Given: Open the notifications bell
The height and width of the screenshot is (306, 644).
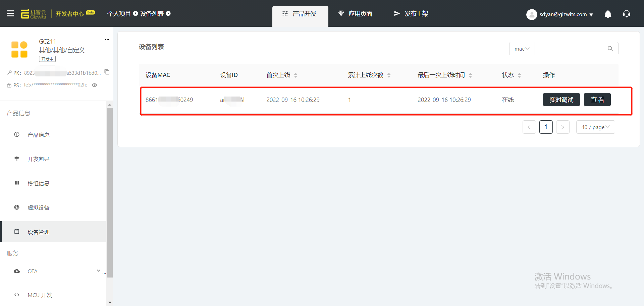Looking at the screenshot, I should tap(608, 14).
